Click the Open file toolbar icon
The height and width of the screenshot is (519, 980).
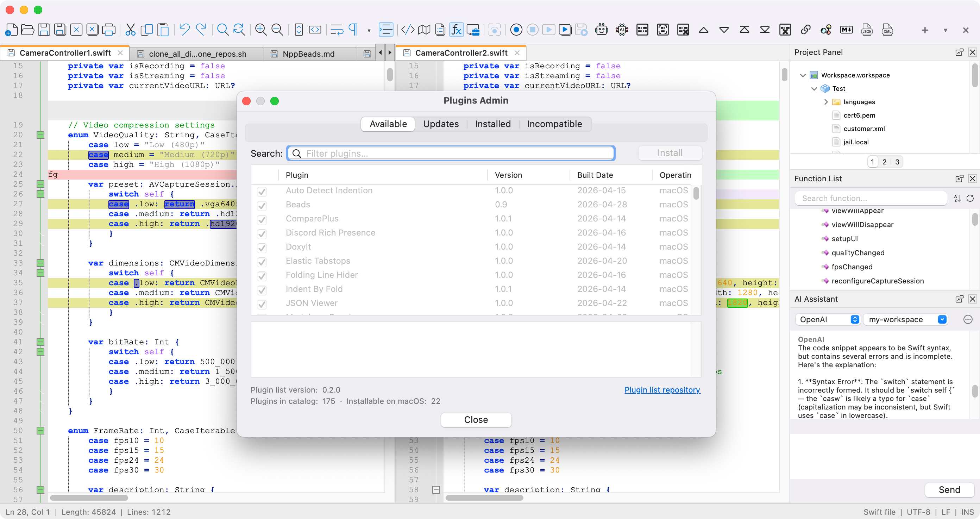(x=27, y=30)
